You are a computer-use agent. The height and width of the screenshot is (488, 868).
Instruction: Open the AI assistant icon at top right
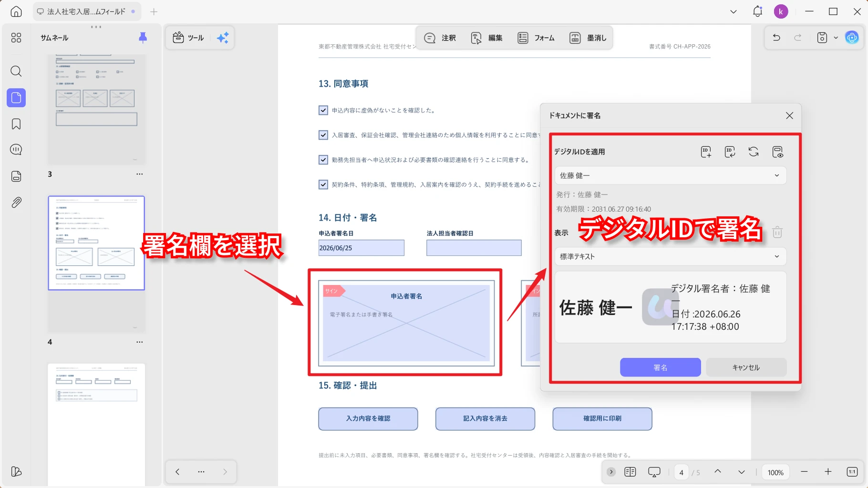pos(852,37)
